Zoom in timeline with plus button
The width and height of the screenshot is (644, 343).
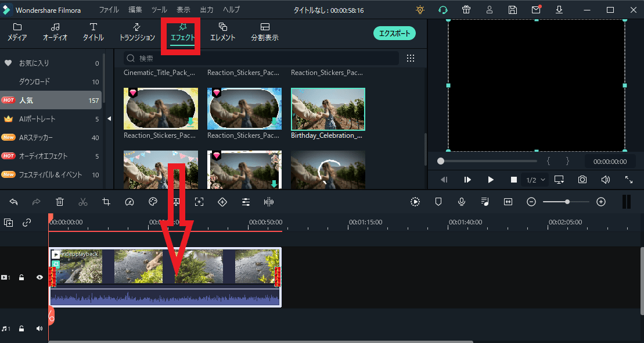601,202
